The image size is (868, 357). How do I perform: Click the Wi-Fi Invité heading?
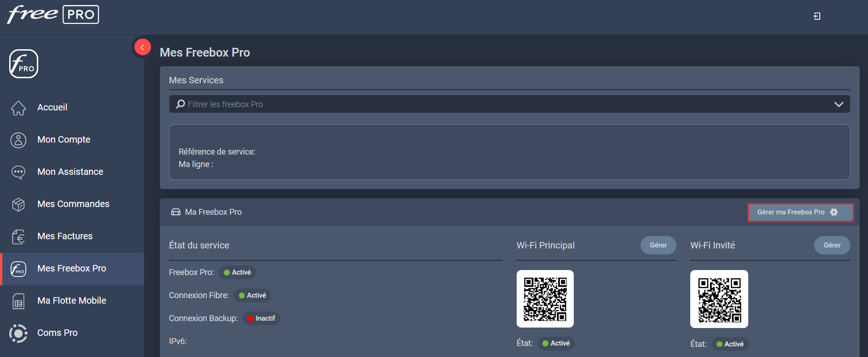tap(712, 245)
